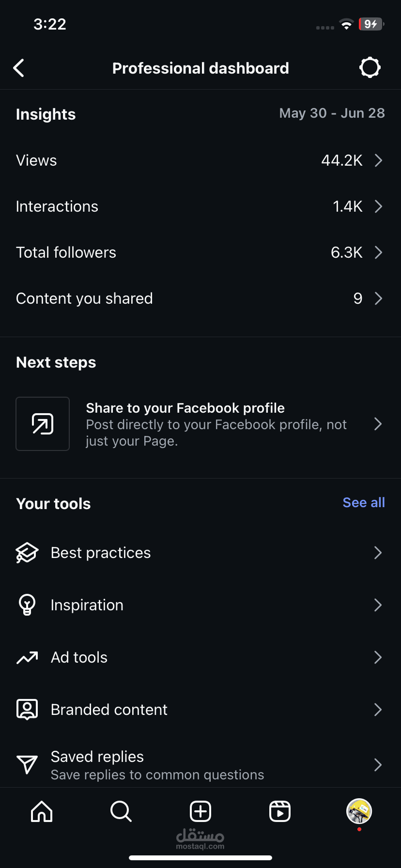Expand the Views insights chevron
401x868 pixels.
[x=378, y=160]
